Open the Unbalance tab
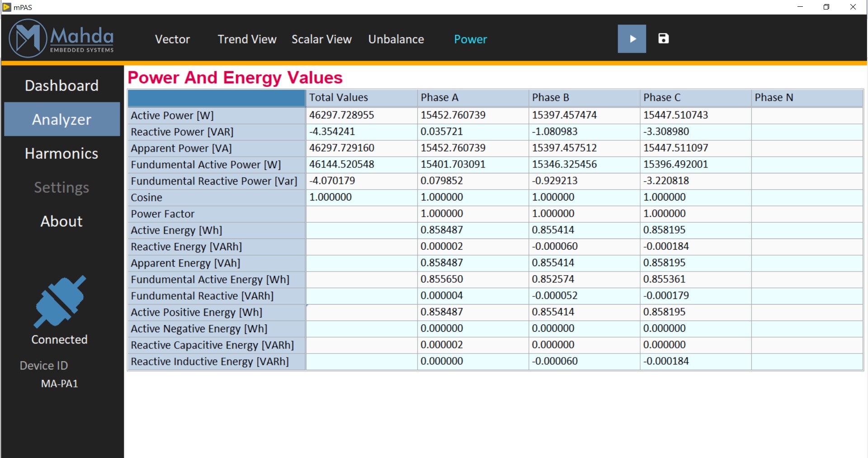 396,39
